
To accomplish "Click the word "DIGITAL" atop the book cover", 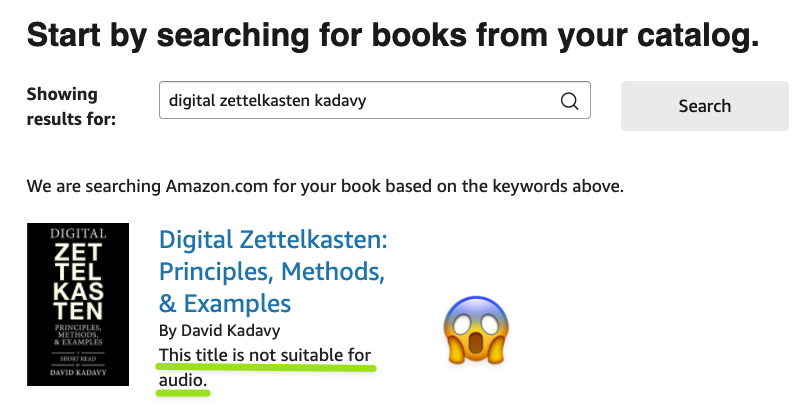I will (x=78, y=233).
